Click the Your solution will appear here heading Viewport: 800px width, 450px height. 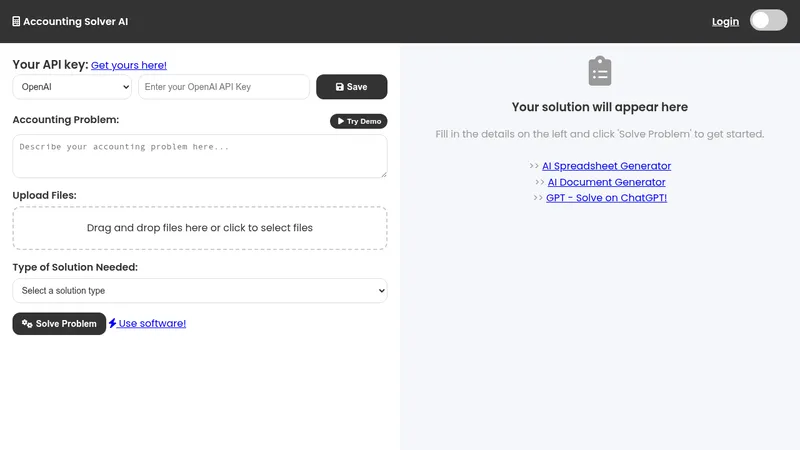click(599, 107)
